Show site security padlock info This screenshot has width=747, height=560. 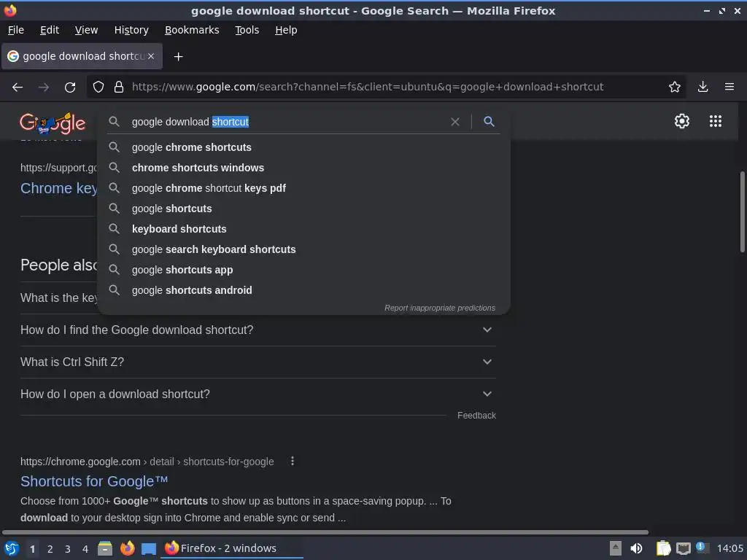click(119, 87)
